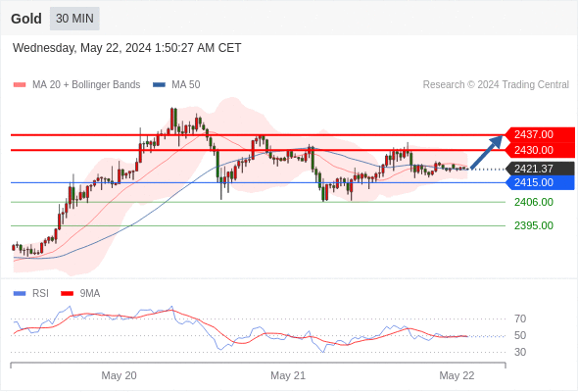Toggle the MA 50 legend entry
Viewport: 578px width, 392px height.
tap(176, 85)
